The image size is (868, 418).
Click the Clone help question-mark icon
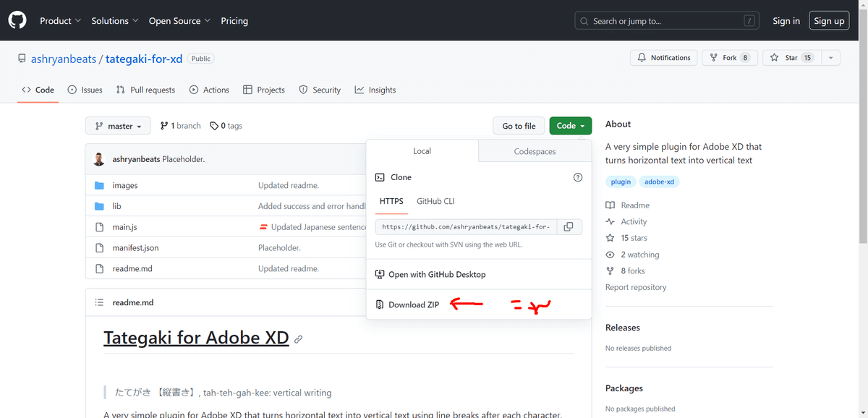(x=578, y=177)
